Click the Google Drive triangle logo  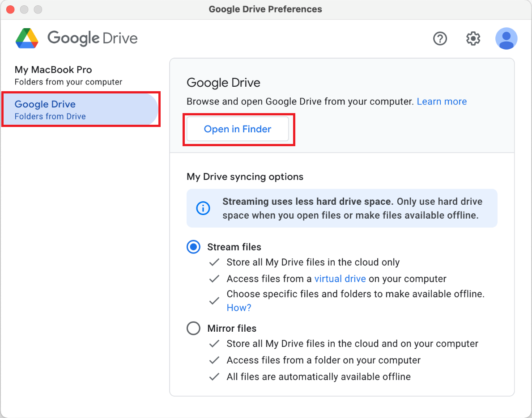(x=27, y=38)
